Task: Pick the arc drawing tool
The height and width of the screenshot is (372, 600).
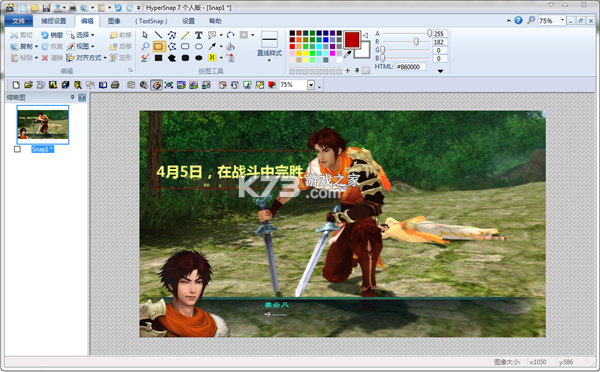Action: (x=230, y=35)
